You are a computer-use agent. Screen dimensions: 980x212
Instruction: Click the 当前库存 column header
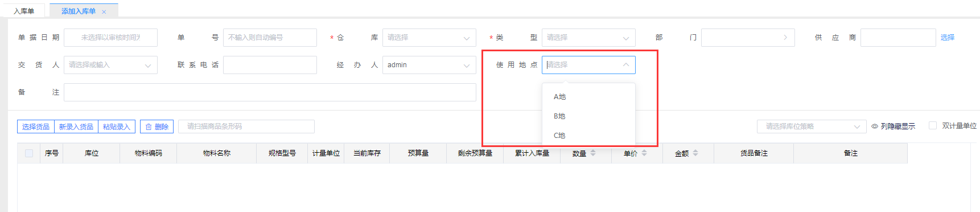(x=367, y=153)
